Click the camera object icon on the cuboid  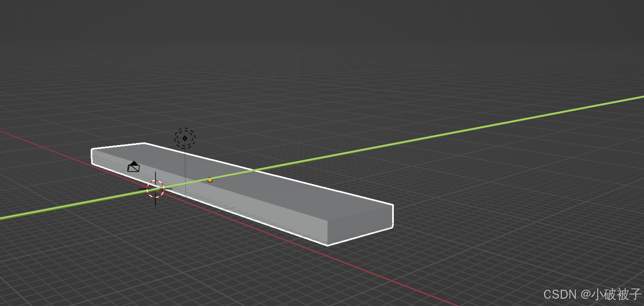tap(134, 166)
